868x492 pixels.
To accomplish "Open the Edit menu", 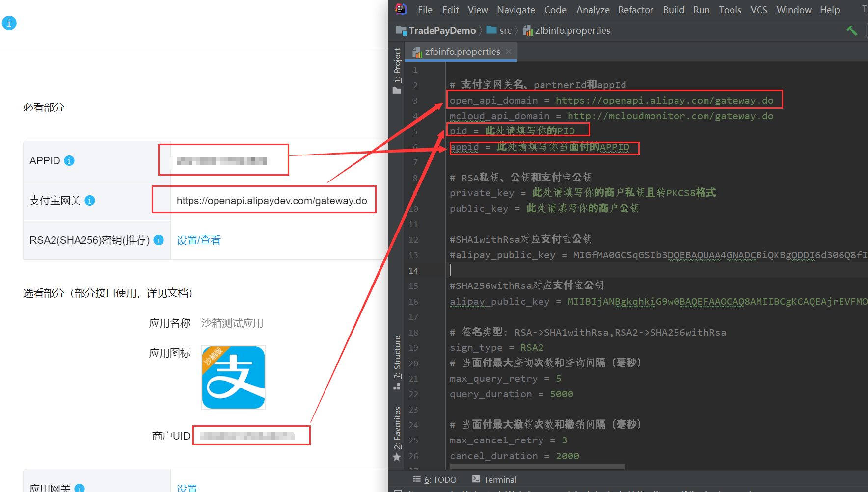I will (450, 10).
